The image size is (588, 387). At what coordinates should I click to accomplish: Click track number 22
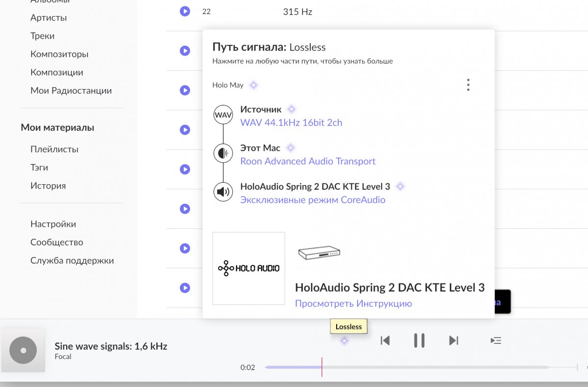click(206, 11)
